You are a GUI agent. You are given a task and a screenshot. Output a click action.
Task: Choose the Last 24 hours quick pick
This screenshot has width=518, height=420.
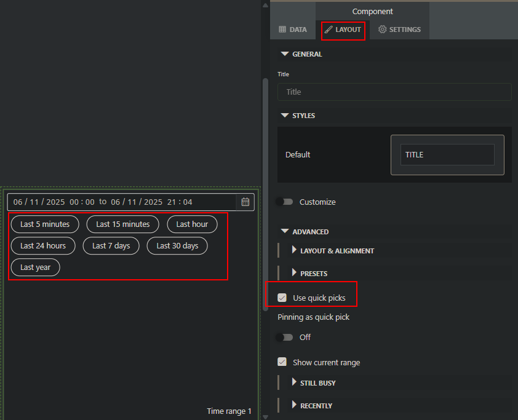(43, 246)
